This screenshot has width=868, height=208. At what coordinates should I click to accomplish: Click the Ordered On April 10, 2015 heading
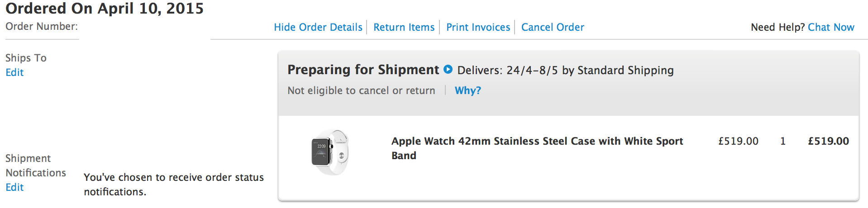pos(105,9)
